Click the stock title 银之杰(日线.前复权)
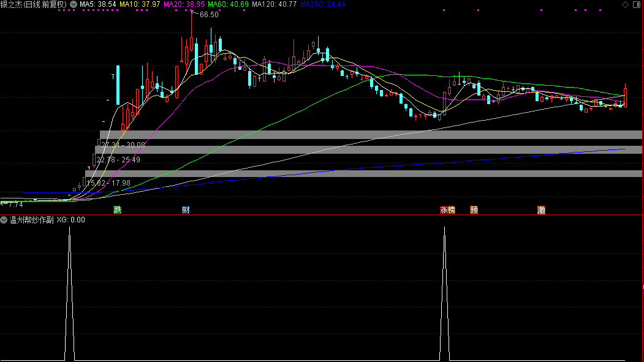Viewport: 644px width, 362px height. (x=34, y=4)
